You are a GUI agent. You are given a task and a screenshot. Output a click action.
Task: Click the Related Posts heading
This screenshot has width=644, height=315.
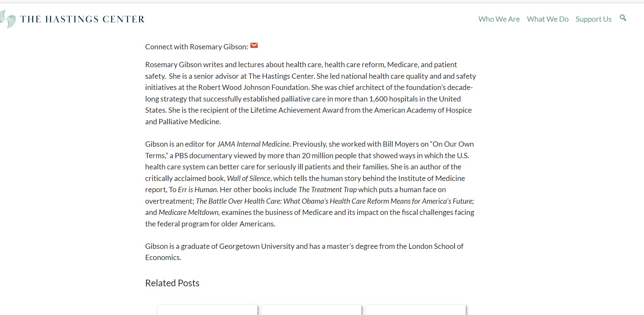pos(172,283)
